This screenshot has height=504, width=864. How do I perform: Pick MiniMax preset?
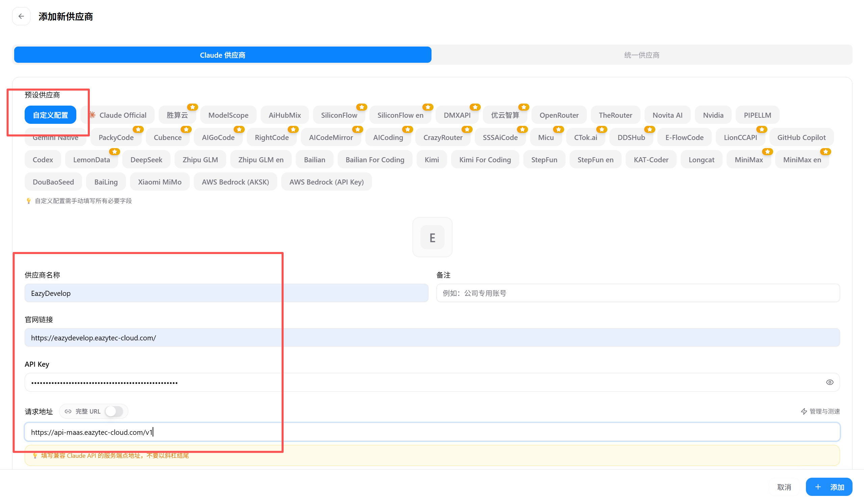[x=749, y=159]
